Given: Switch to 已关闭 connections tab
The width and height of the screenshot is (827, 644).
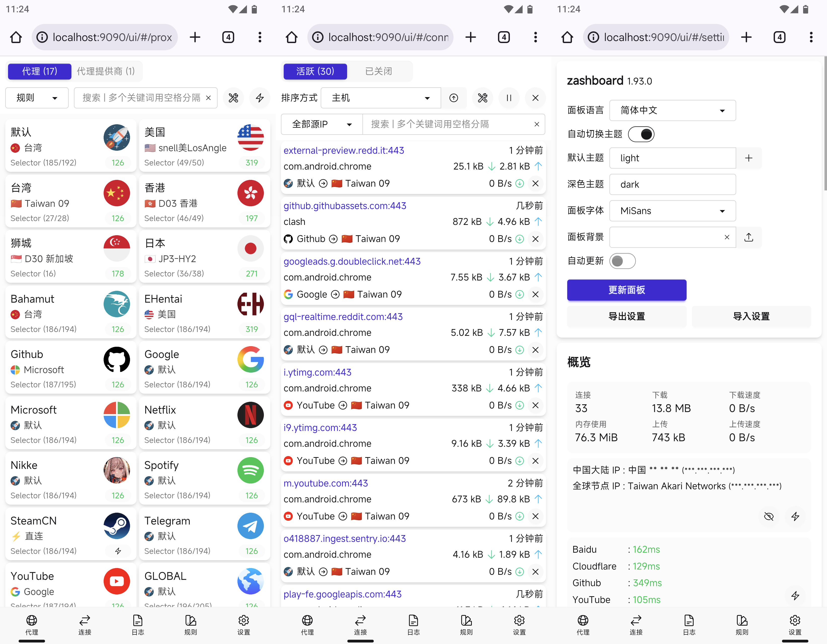Looking at the screenshot, I should pos(378,71).
